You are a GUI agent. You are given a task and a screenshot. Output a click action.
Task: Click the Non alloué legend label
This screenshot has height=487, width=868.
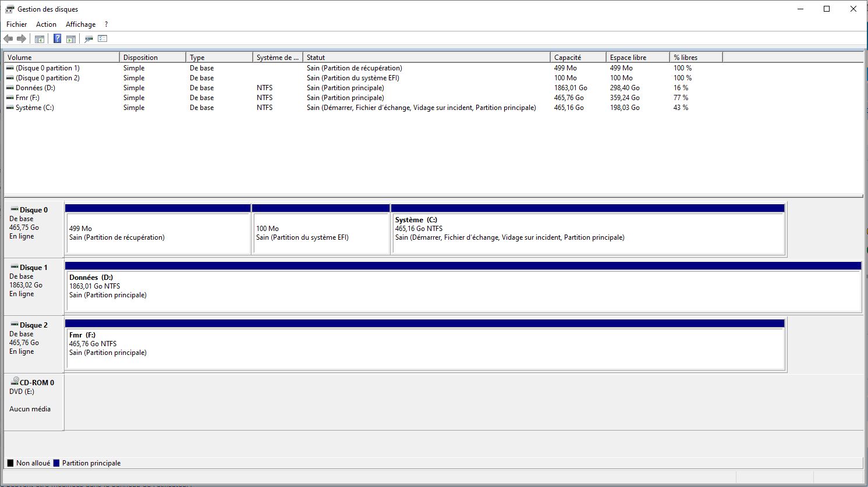(33, 463)
